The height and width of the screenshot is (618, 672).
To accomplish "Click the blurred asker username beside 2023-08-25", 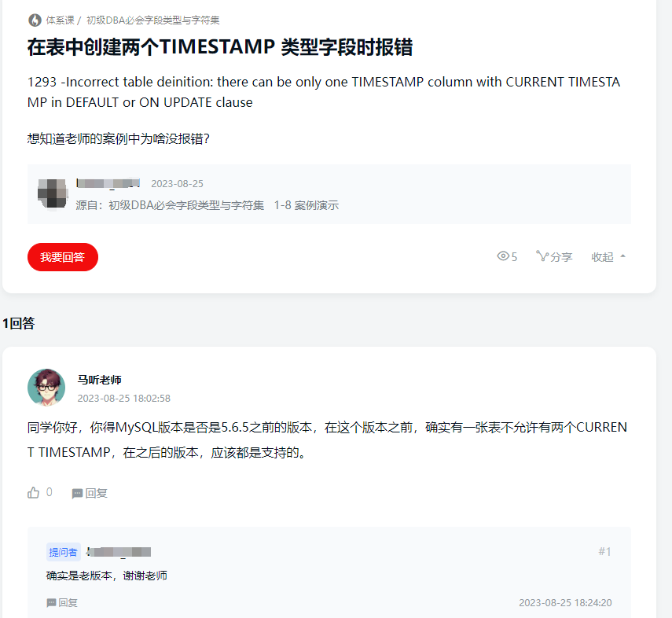I will 108,183.
